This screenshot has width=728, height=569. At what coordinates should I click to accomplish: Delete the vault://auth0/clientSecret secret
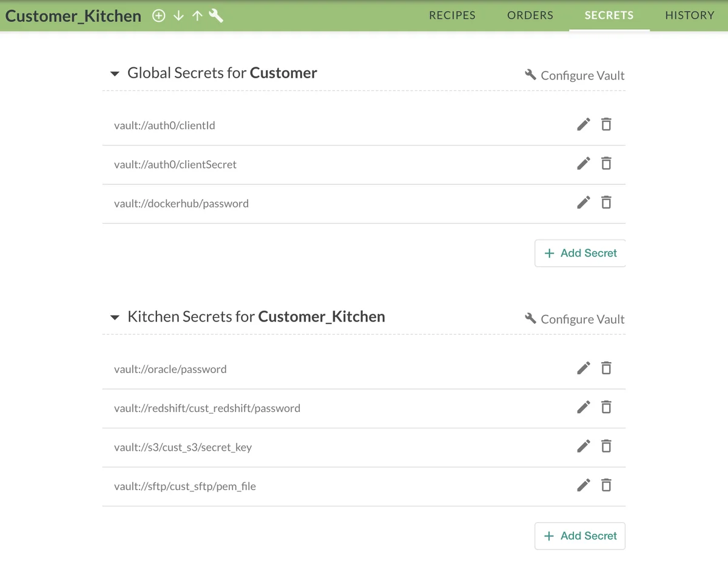click(x=606, y=163)
